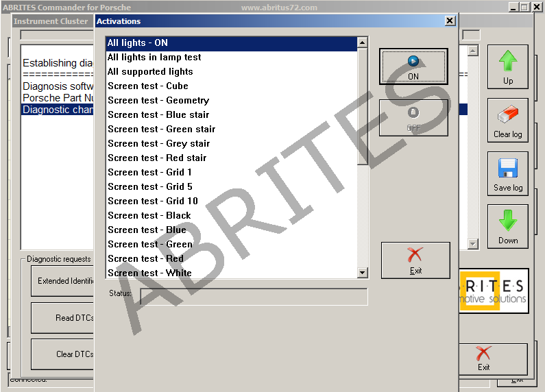Screen dimensions: 545x392
Task: Click 'Porsche Part Nu' log line
Action: 58,98
